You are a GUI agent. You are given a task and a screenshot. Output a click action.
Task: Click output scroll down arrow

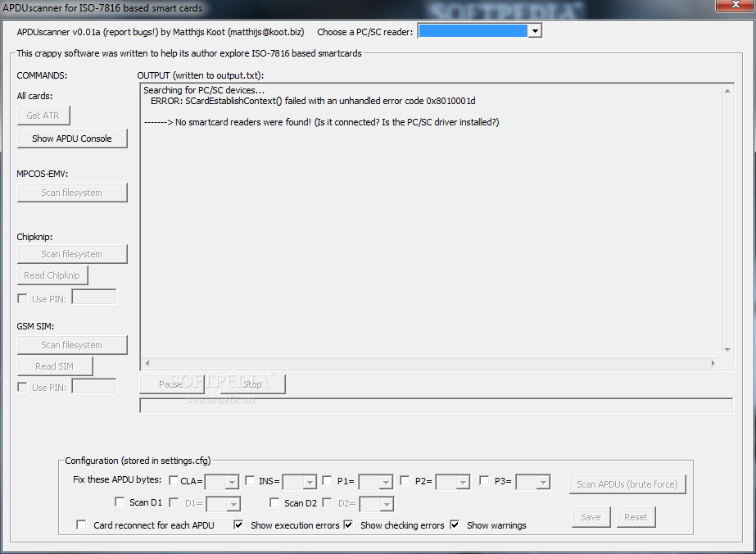pyautogui.click(x=727, y=350)
